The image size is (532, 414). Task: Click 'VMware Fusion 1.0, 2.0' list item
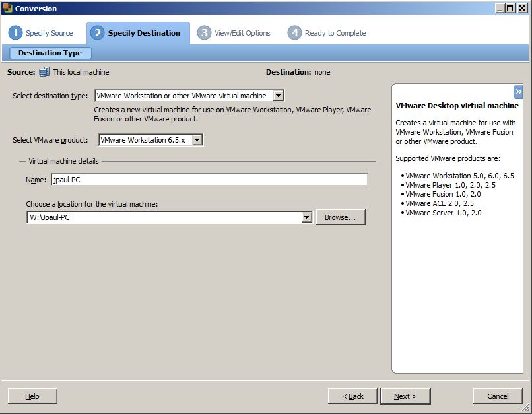point(443,194)
